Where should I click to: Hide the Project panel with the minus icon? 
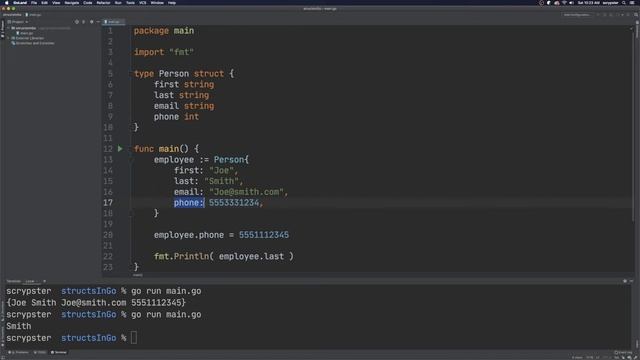coord(98,22)
